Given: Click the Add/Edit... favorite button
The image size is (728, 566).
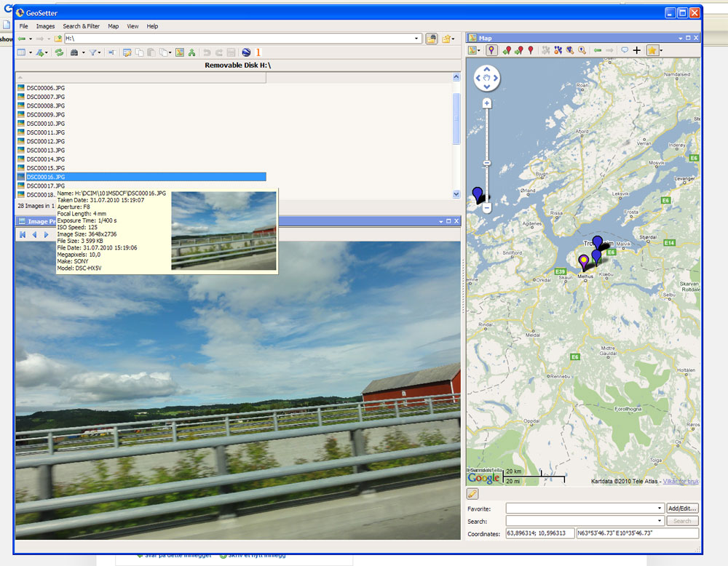Looking at the screenshot, I should [x=682, y=509].
